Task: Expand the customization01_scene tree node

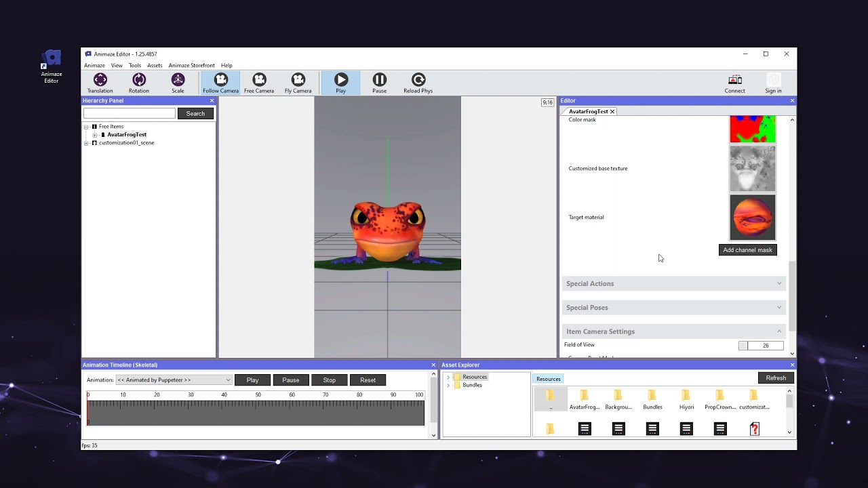Action: pyautogui.click(x=86, y=143)
